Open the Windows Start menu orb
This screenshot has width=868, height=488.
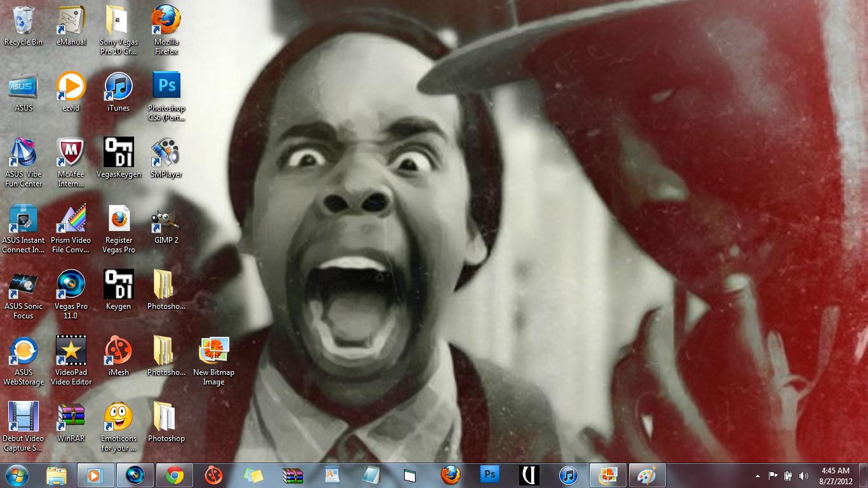click(17, 475)
